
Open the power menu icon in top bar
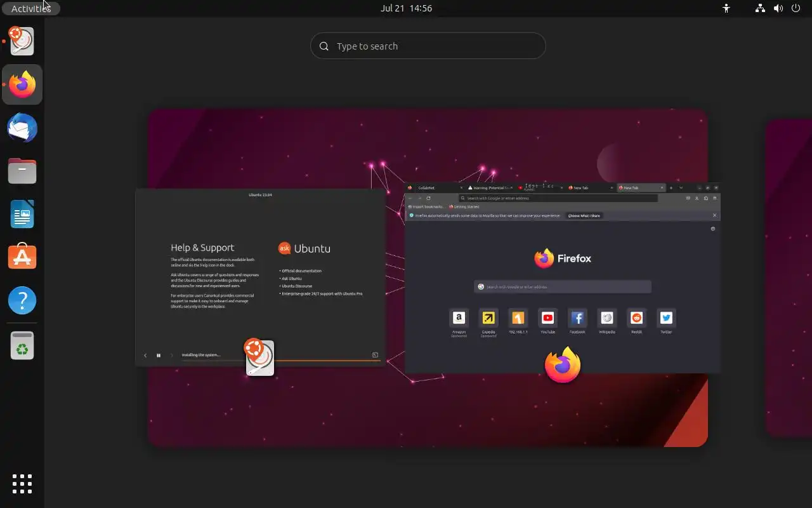click(796, 8)
